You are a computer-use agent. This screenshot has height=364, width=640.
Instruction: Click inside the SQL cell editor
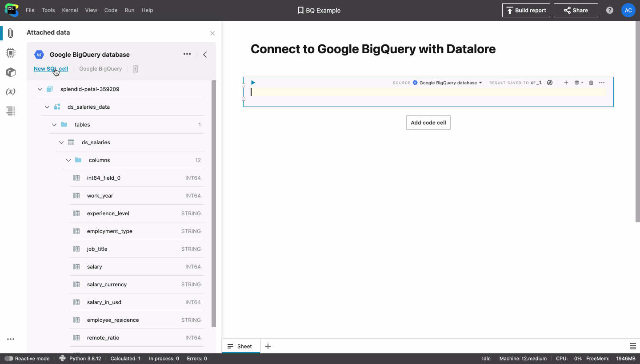[427, 92]
